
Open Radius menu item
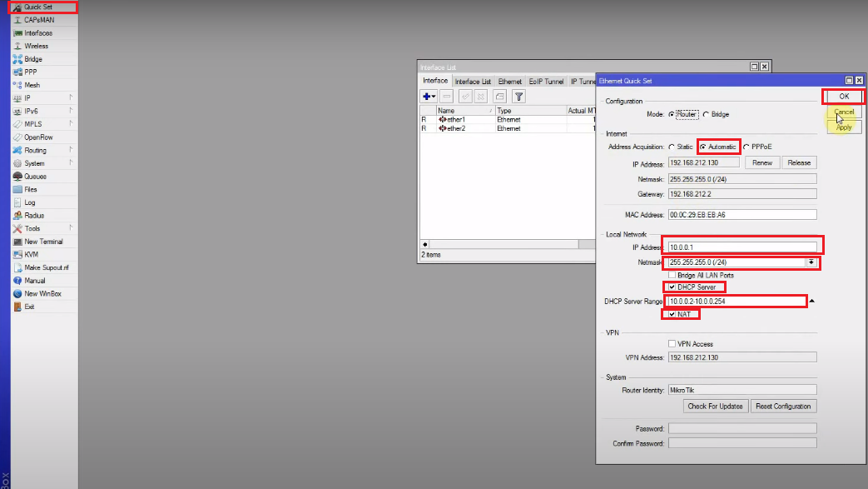(44, 215)
